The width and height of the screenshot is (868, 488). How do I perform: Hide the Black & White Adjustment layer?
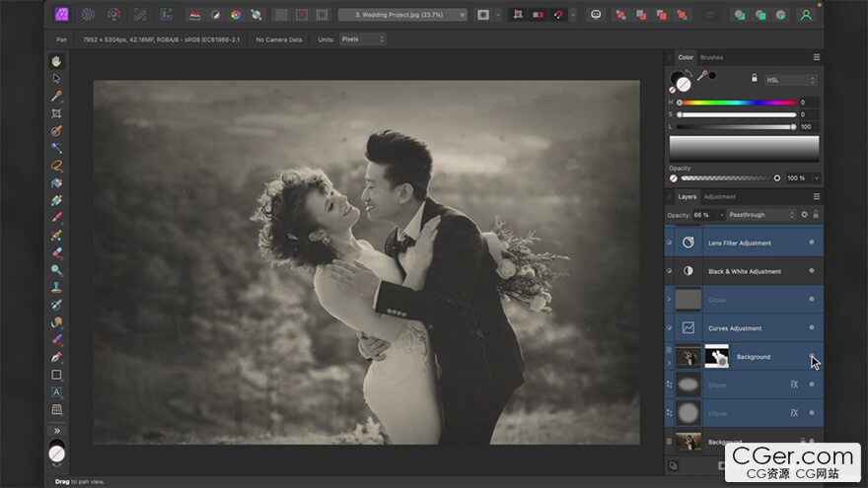(811, 271)
